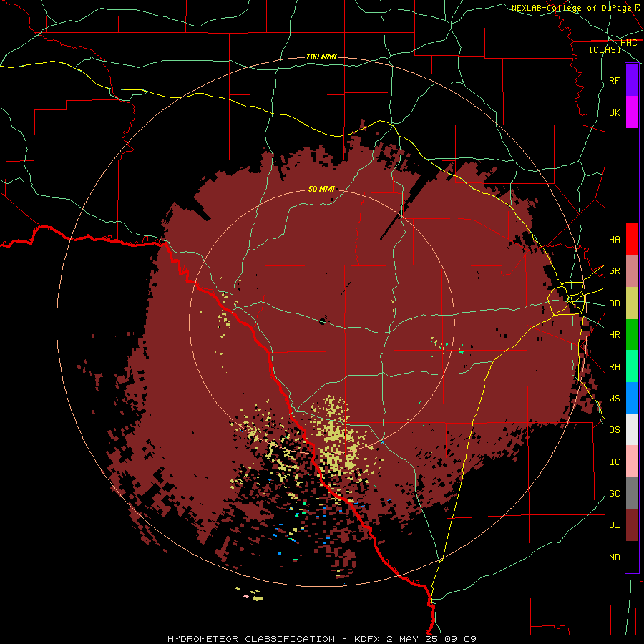Image resolution: width=644 pixels, height=644 pixels.
Task: Click the HA red legend swatch
Action: coord(632,239)
